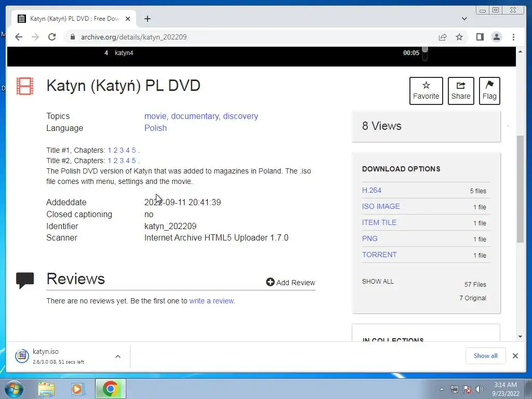This screenshot has height=399, width=532.
Task: Open Windows Explorer from the taskbar
Action: 46,389
